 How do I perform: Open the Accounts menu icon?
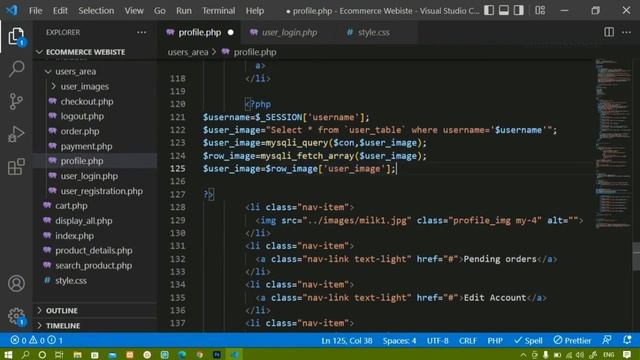(16, 283)
